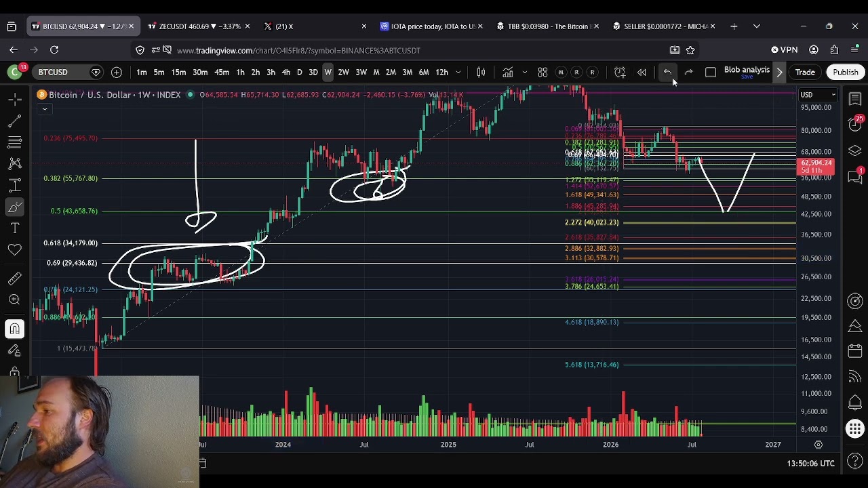Toggle the browser VPN button
This screenshot has width=868, height=488.
pos(785,49)
